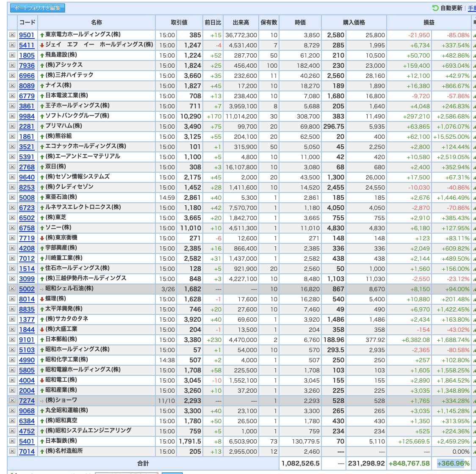Open stock code link 5103

27,350
